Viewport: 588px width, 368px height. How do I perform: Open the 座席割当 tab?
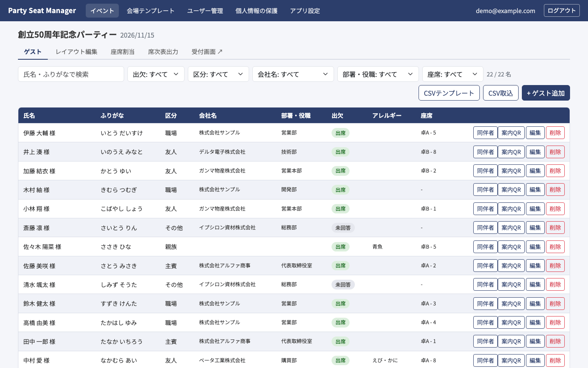point(122,52)
